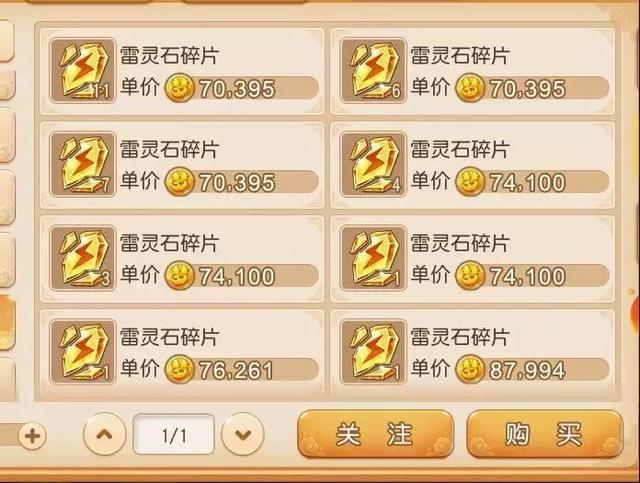Click the gold coin beside price 87,994

click(469, 369)
